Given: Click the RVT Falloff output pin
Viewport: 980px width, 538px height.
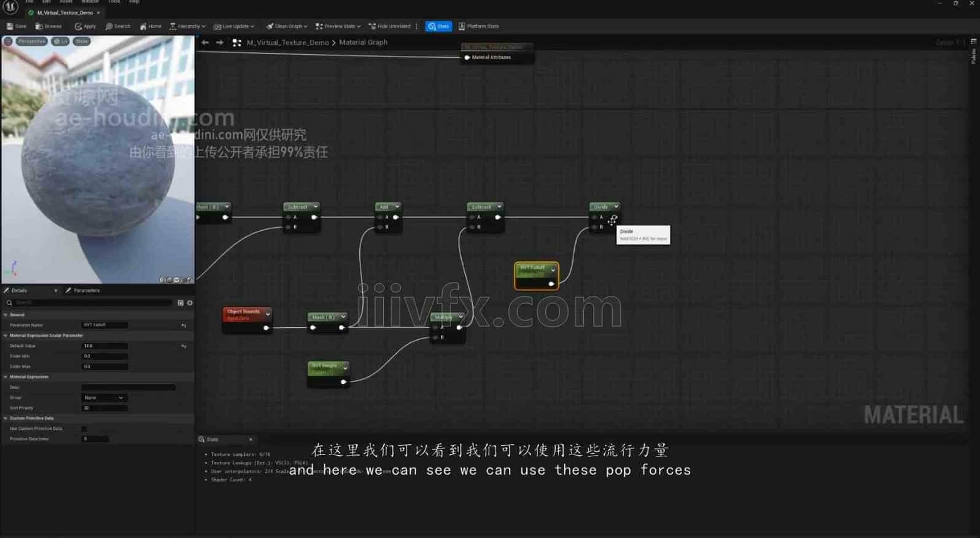Looking at the screenshot, I should (551, 284).
